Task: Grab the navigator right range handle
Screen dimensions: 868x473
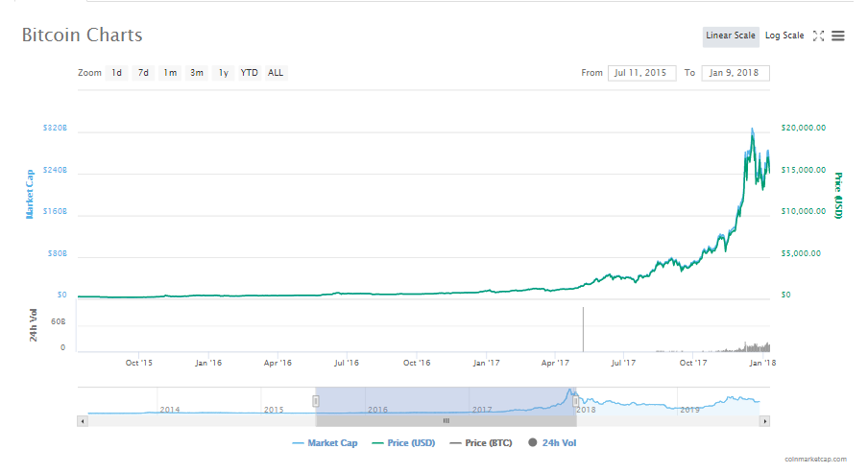Action: tap(576, 401)
